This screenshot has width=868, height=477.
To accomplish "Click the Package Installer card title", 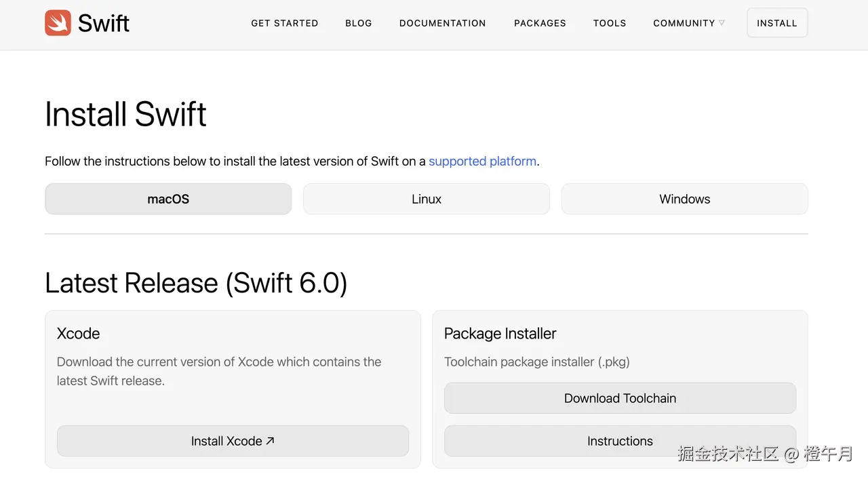I will click(x=500, y=334).
